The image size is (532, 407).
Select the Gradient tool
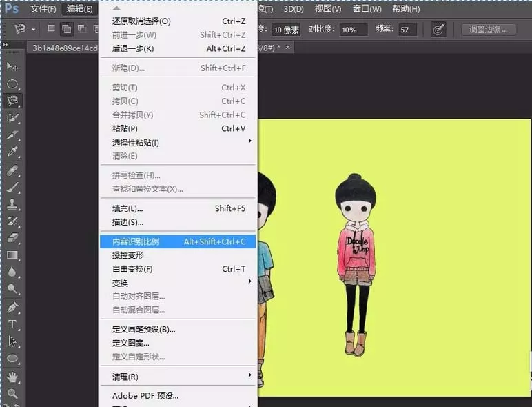click(x=12, y=255)
